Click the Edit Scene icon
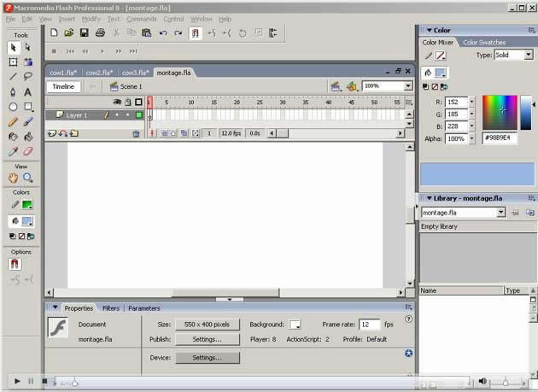Viewport: 538px width, 392px height. tap(336, 86)
